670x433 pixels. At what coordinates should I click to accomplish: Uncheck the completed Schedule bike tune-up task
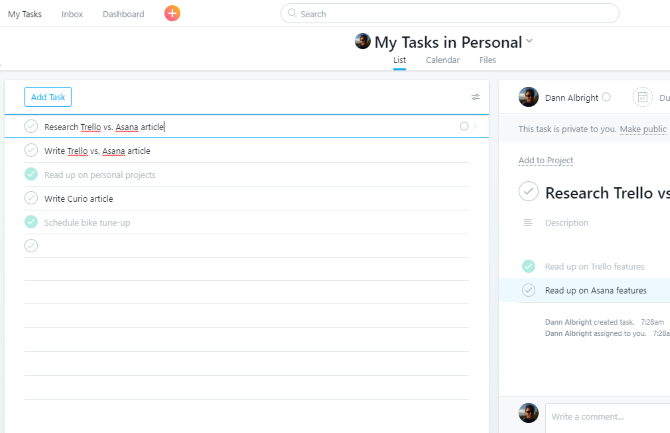click(31, 222)
